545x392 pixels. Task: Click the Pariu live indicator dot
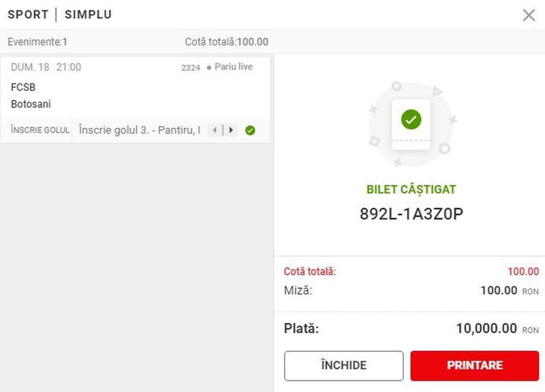(x=209, y=67)
